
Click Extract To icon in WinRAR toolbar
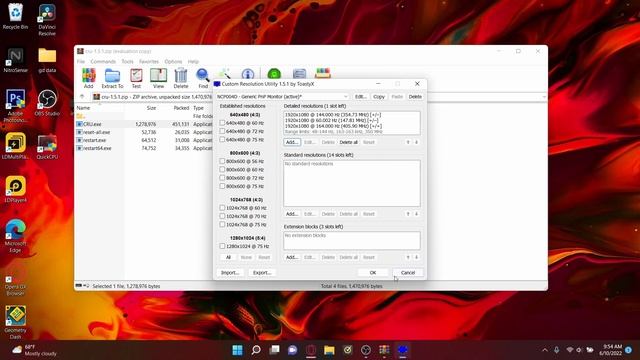click(112, 78)
